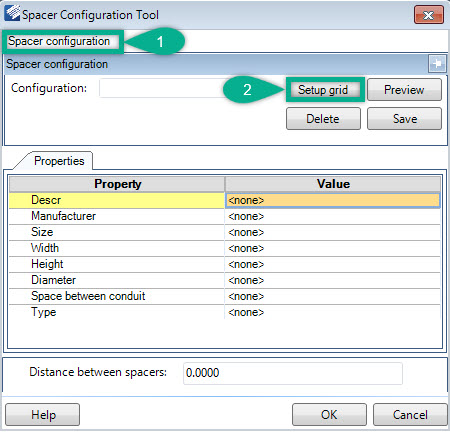The width and height of the screenshot is (450, 432).
Task: Click the Spacer Configuration Tool app icon
Action: click(x=12, y=13)
